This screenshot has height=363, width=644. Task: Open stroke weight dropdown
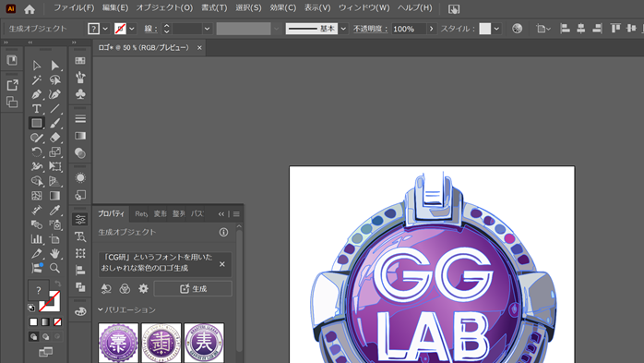point(207,29)
